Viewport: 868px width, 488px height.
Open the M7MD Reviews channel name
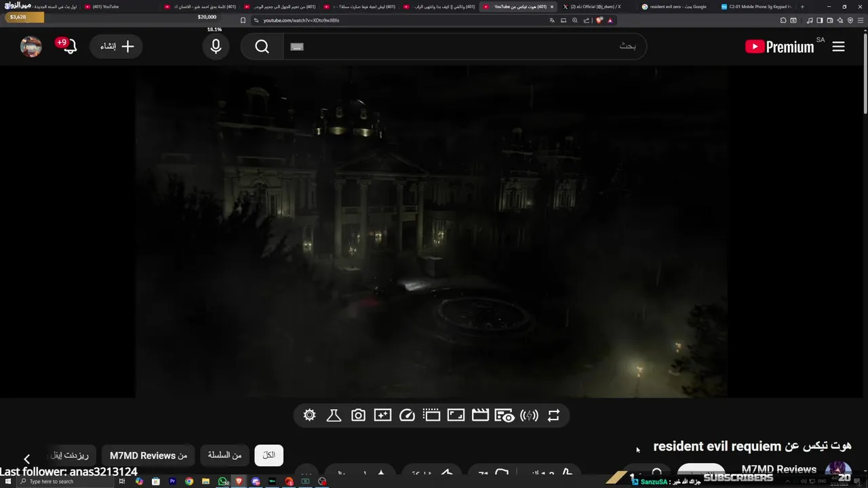778,469
